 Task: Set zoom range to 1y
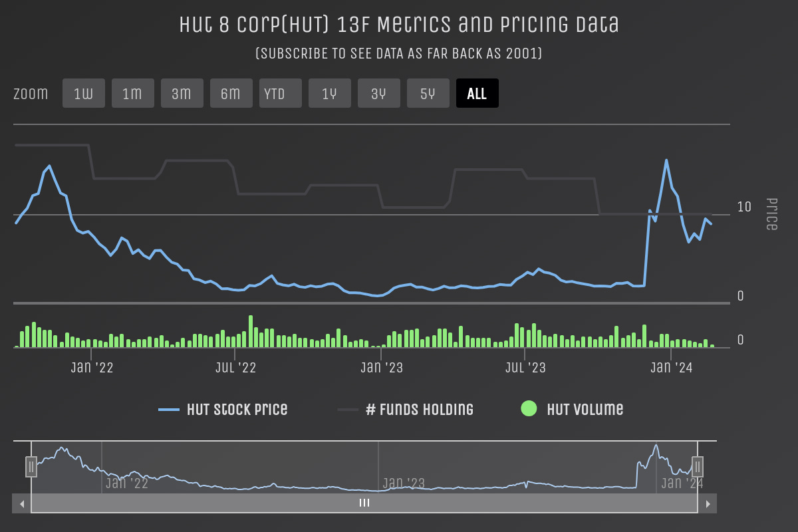[330, 93]
